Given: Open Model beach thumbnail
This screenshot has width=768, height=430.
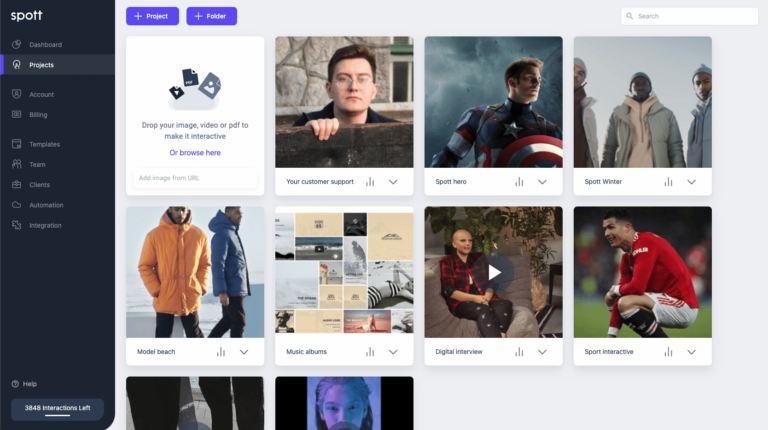Looking at the screenshot, I should (195, 272).
